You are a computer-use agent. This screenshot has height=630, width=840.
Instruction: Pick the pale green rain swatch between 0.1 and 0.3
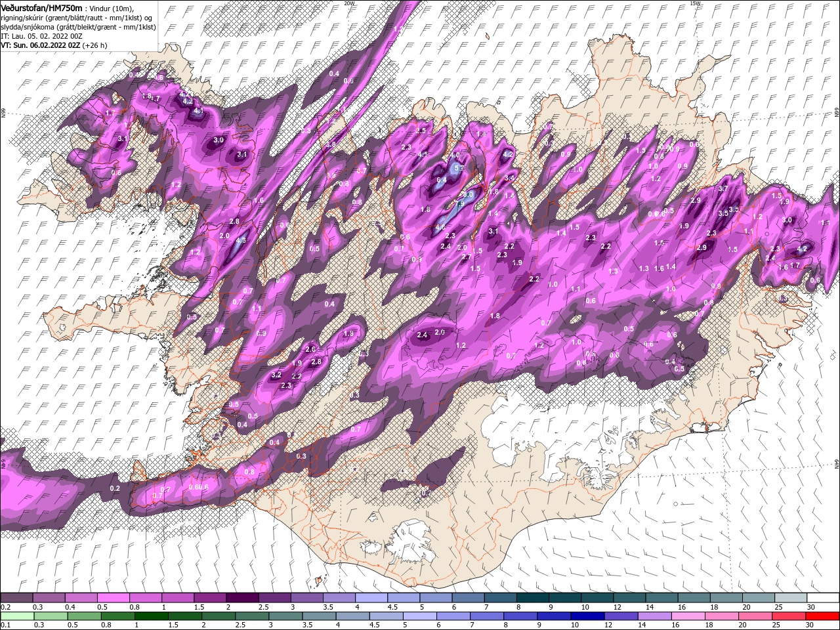(16, 616)
